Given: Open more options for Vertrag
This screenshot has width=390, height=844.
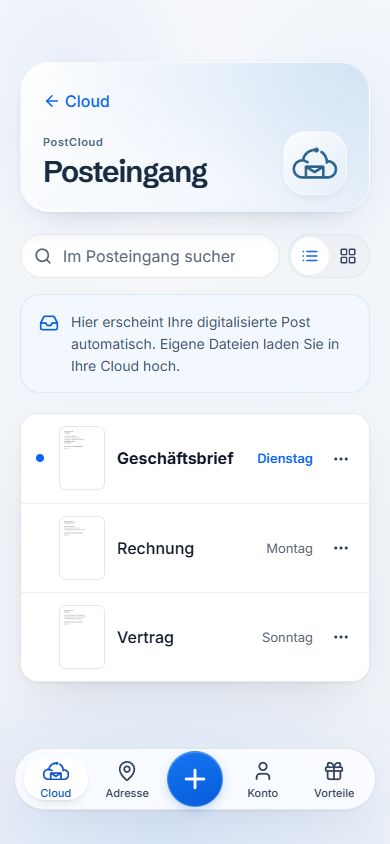Looking at the screenshot, I should pyautogui.click(x=341, y=637).
